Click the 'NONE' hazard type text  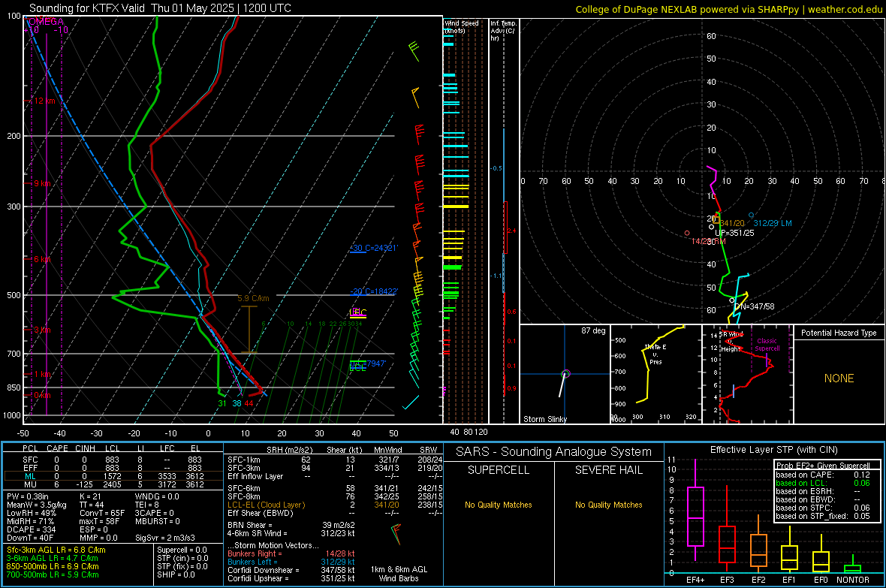pyautogui.click(x=839, y=378)
